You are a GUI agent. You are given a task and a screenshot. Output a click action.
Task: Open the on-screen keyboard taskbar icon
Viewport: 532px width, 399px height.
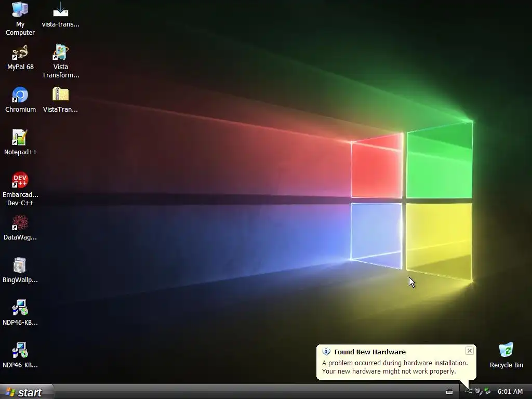coord(449,392)
